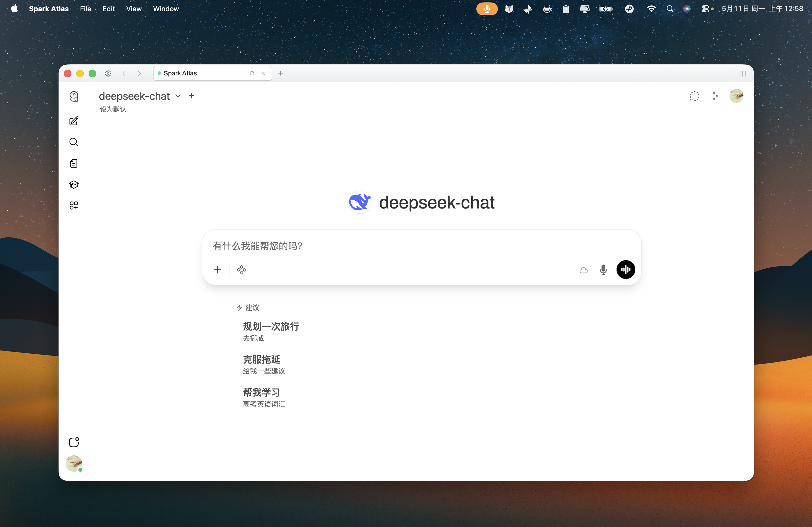Start a new chat with the pencil icon
Screen dimensions: 812x527
click(74, 121)
